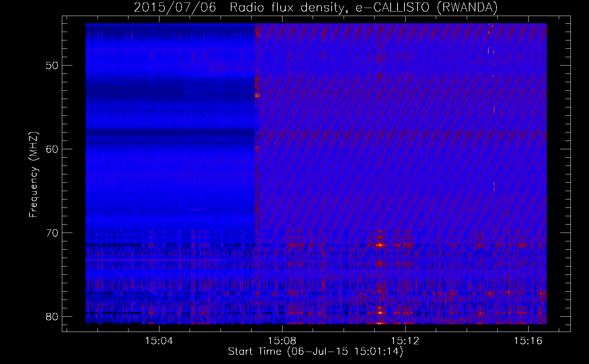Click the '60' frequency tick label
Viewport: 589px width, 364px height.
tap(52, 149)
